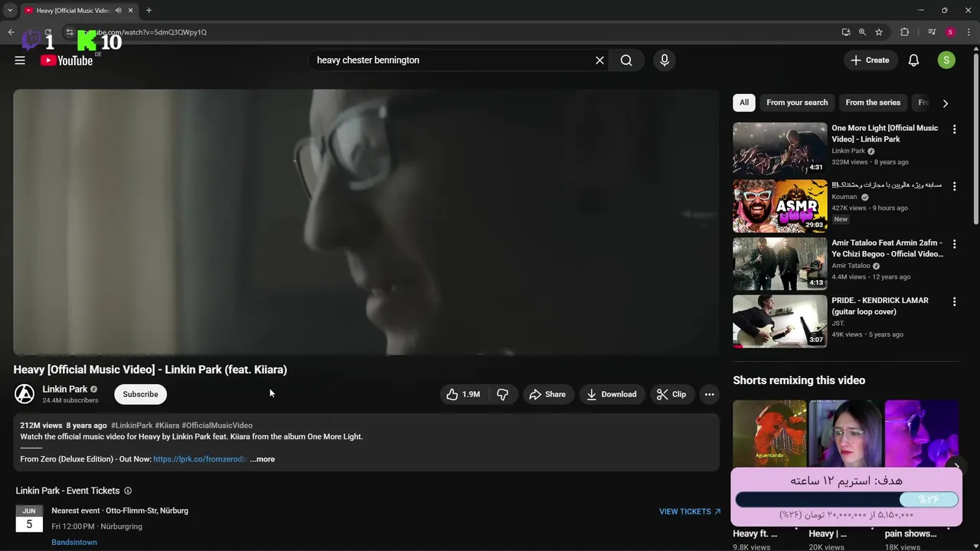The width and height of the screenshot is (980, 551).
Task: Open the YouTube account avatar menu
Action: 946,60
